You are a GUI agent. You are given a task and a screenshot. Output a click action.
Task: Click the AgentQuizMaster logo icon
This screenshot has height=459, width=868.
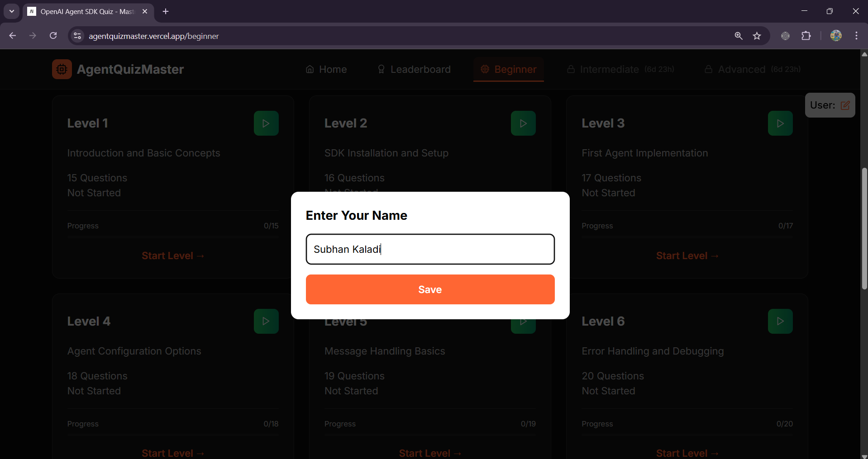click(62, 69)
